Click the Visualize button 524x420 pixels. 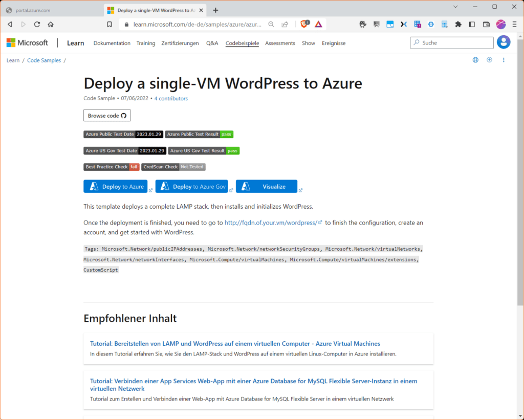click(x=267, y=186)
